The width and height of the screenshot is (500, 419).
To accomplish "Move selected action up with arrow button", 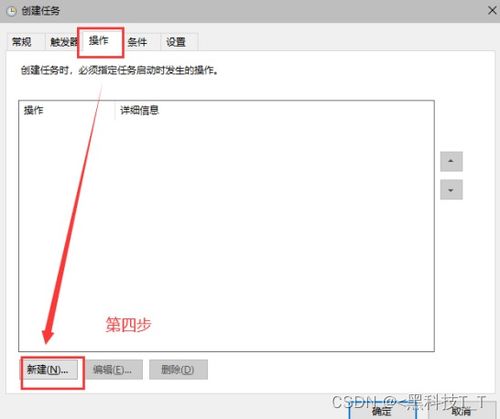I will pyautogui.click(x=451, y=161).
